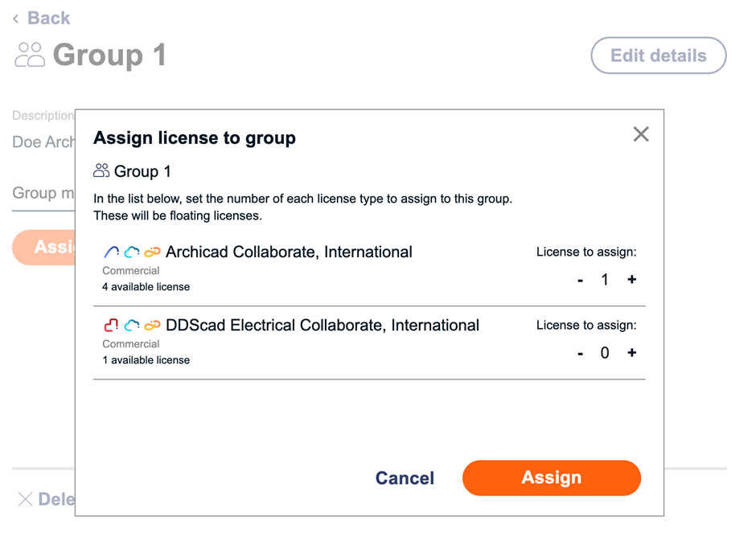Image resolution: width=756 pixels, height=554 pixels.
Task: Open Edit details for Group 1
Action: (x=659, y=55)
